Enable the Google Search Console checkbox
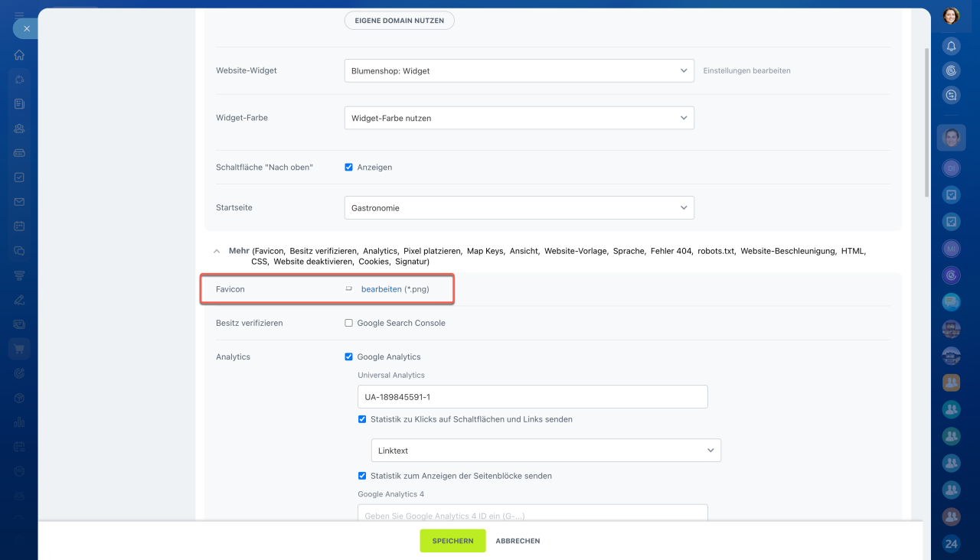The height and width of the screenshot is (560, 980). (x=349, y=323)
